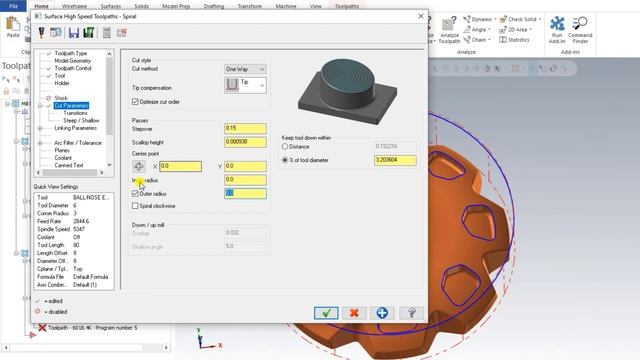
Task: Click the blue plus Apply button
Action: click(382, 313)
